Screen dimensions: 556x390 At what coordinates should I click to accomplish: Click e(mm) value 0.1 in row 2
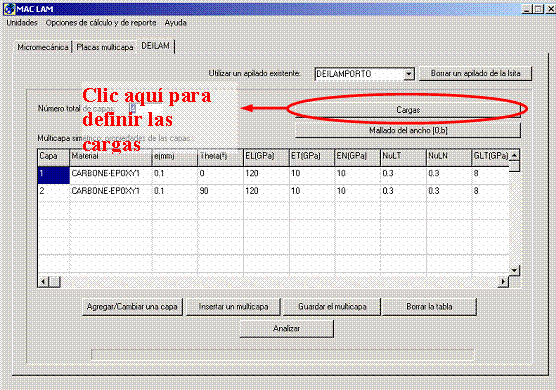pos(174,193)
